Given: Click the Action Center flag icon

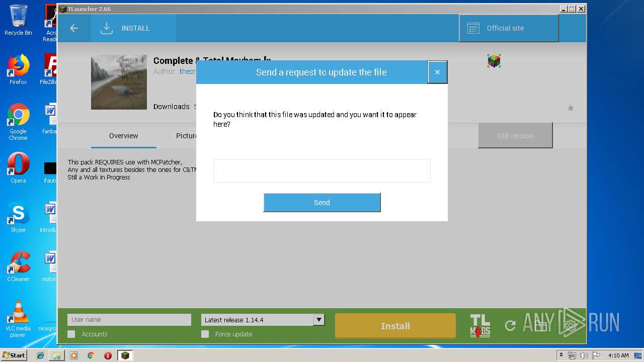Looking at the screenshot, I should (596, 355).
